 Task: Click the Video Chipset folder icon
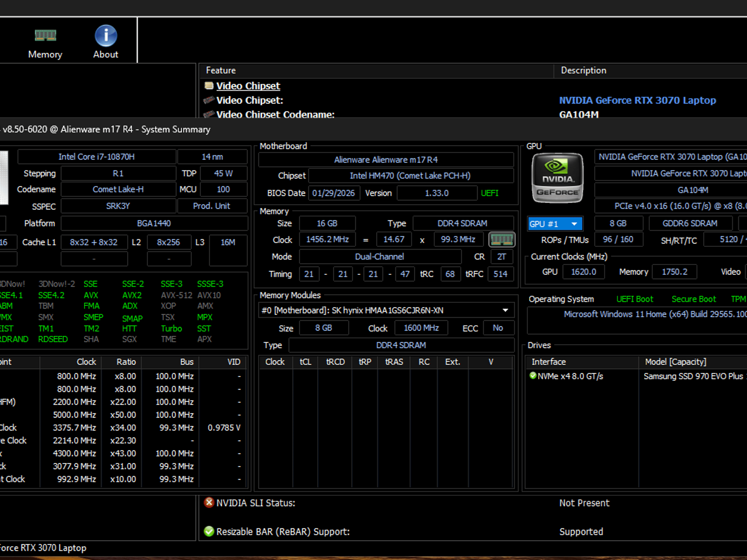pyautogui.click(x=209, y=86)
